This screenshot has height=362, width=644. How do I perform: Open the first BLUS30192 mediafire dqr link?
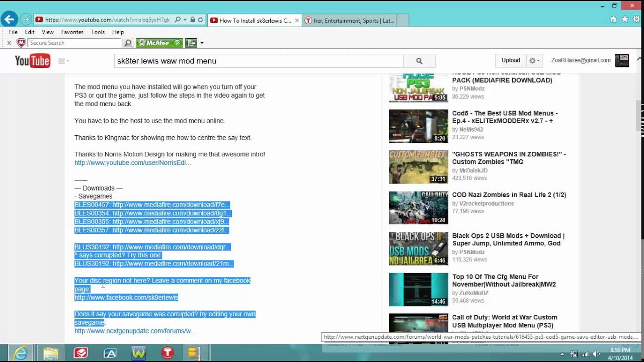172,247
